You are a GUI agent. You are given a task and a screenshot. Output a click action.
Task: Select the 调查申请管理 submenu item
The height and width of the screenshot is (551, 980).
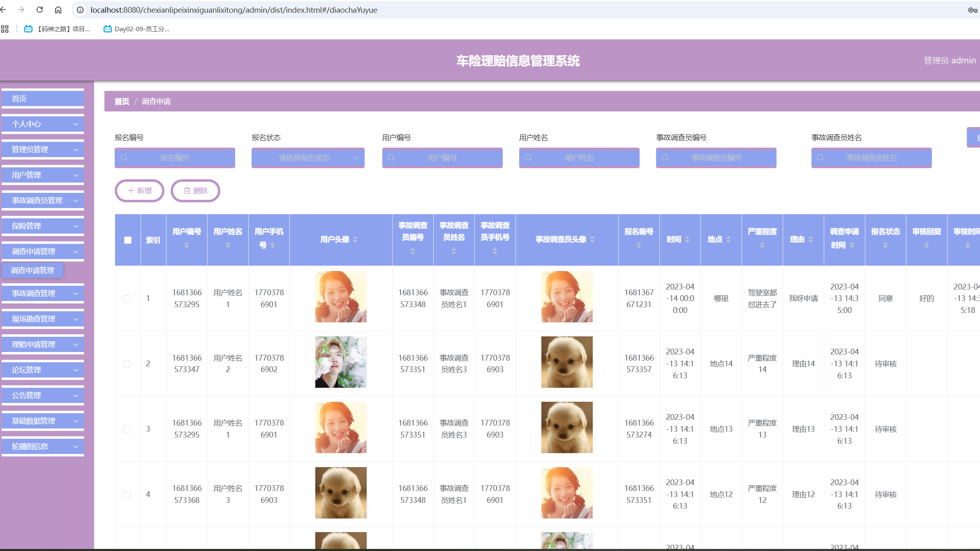tap(32, 270)
